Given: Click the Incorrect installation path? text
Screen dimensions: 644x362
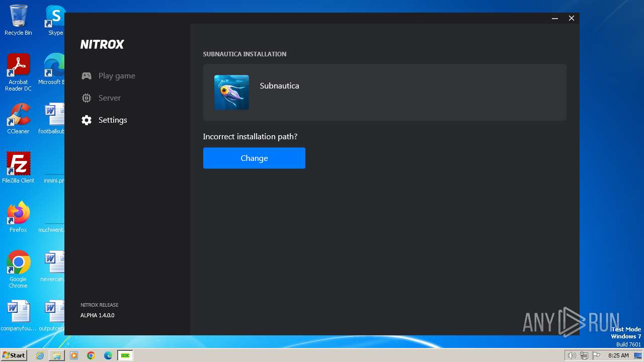Looking at the screenshot, I should (x=250, y=136).
